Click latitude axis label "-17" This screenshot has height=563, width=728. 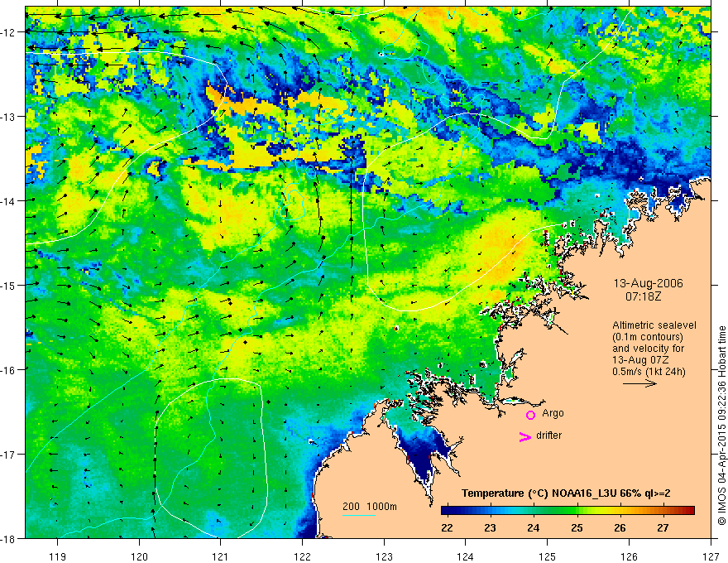coord(8,455)
